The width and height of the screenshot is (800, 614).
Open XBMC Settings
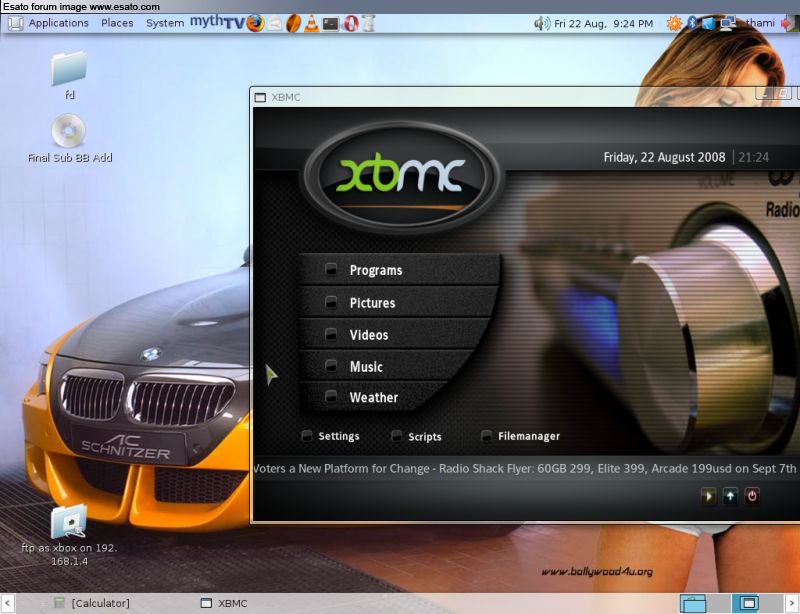point(332,436)
